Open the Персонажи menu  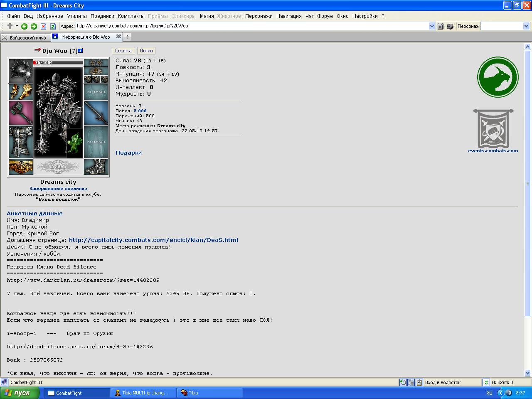pos(259,16)
